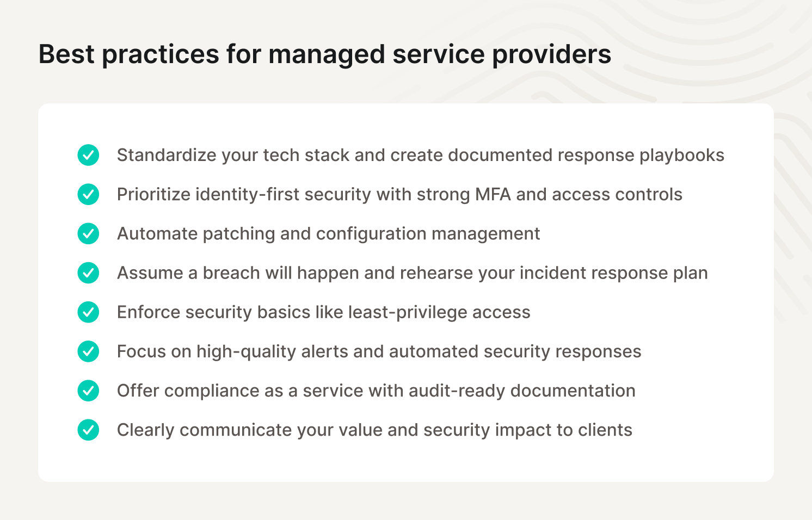Click the checkmark beside 'Standardize your tech stack'
Image resolution: width=812 pixels, height=520 pixels.
[x=88, y=155]
